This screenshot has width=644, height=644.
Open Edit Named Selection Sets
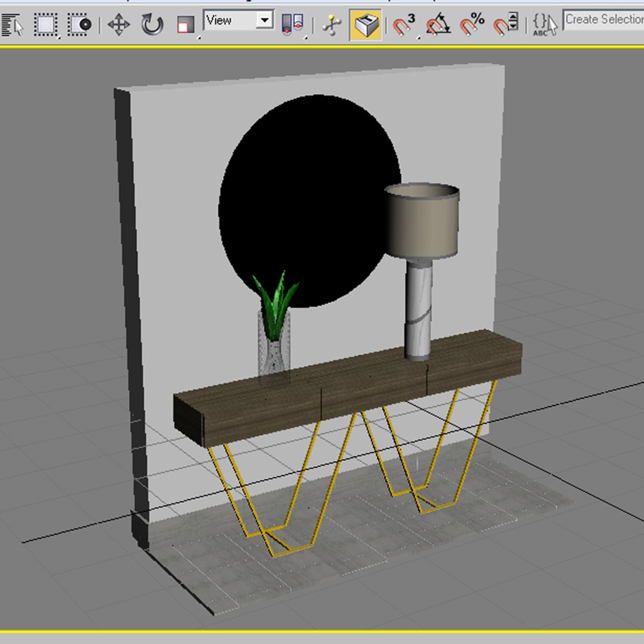[x=544, y=24]
